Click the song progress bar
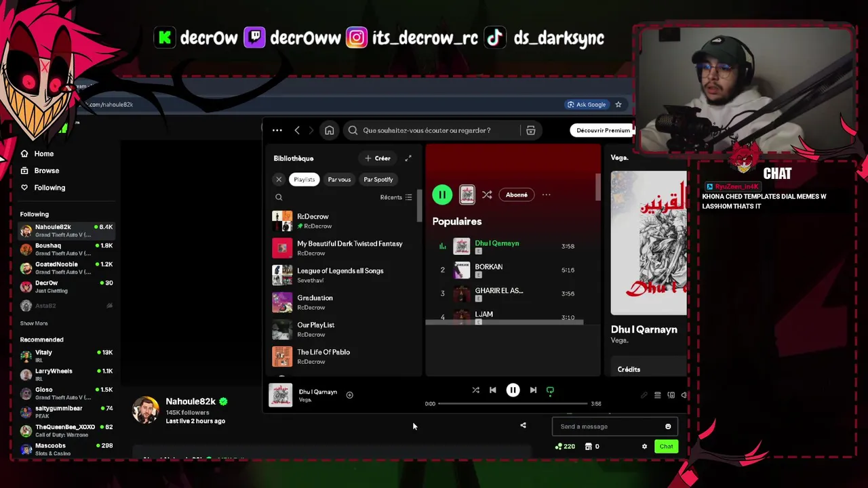Image resolution: width=868 pixels, height=488 pixels. [513, 404]
